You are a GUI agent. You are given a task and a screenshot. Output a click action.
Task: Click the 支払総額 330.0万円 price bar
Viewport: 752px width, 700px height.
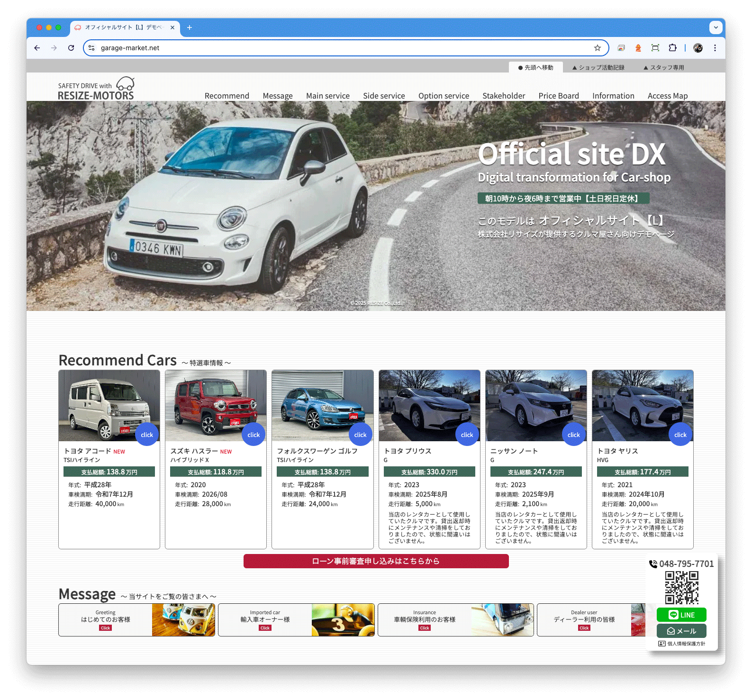429,472
